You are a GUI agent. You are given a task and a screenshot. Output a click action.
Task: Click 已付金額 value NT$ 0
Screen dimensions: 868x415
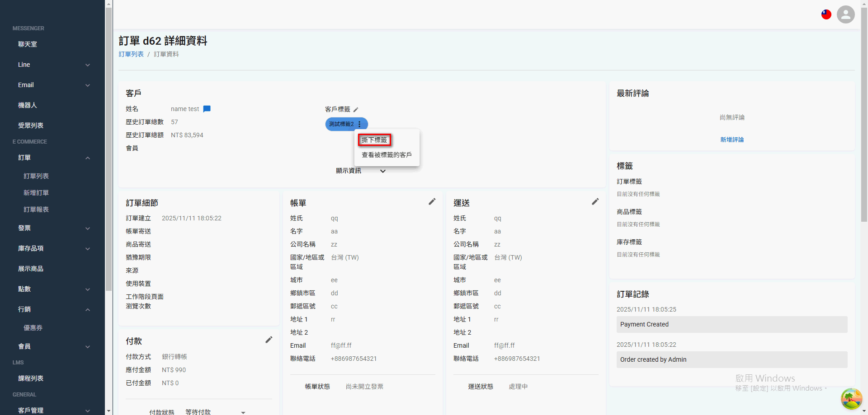[x=170, y=383]
